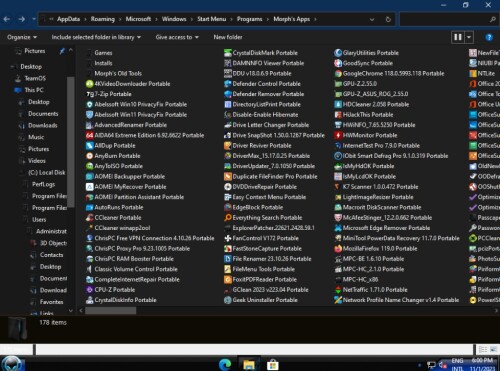This screenshot has height=371, width=500.
Task: Select the Geek Uninstaller Portable icon
Action: (x=228, y=300)
